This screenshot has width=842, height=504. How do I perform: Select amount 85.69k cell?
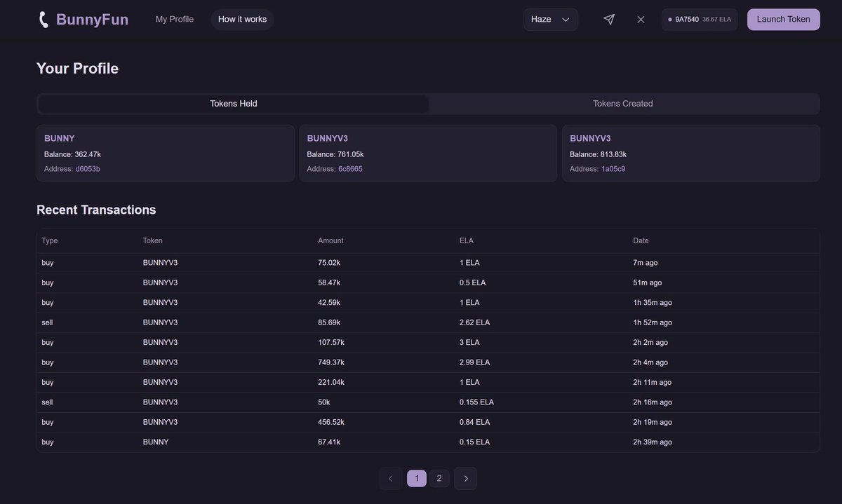click(329, 322)
